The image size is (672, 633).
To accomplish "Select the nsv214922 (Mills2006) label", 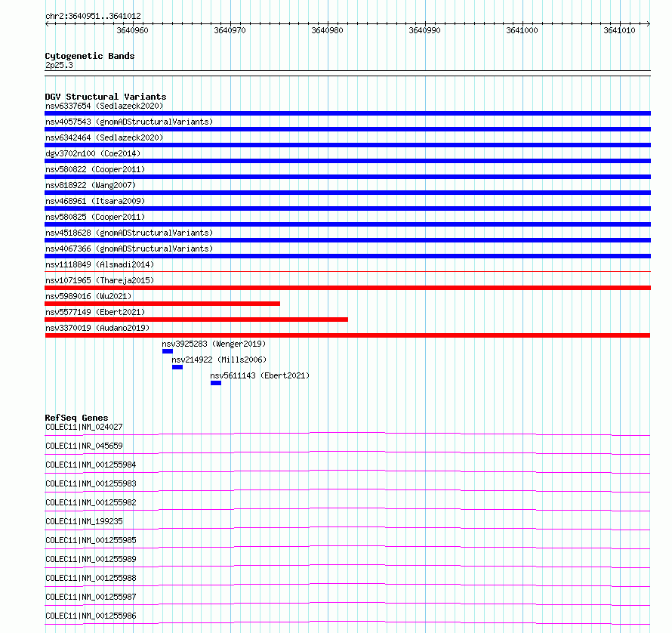I will 219,360.
